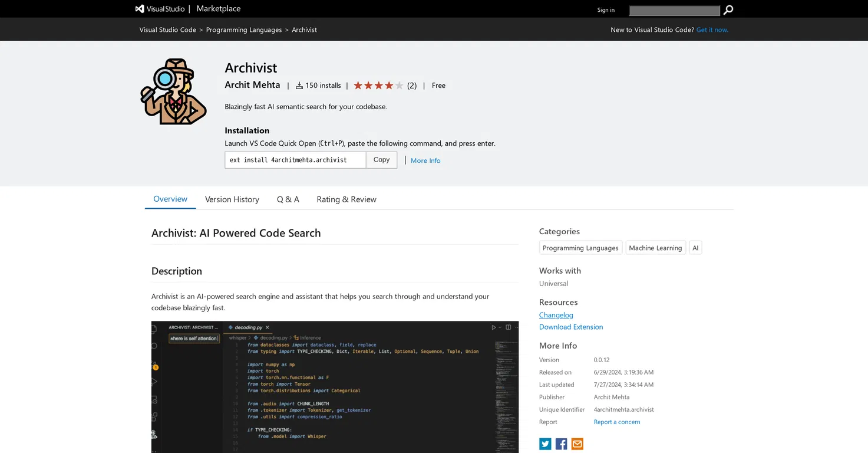
Task: Open the code editor preview screenshot
Action: click(x=335, y=387)
